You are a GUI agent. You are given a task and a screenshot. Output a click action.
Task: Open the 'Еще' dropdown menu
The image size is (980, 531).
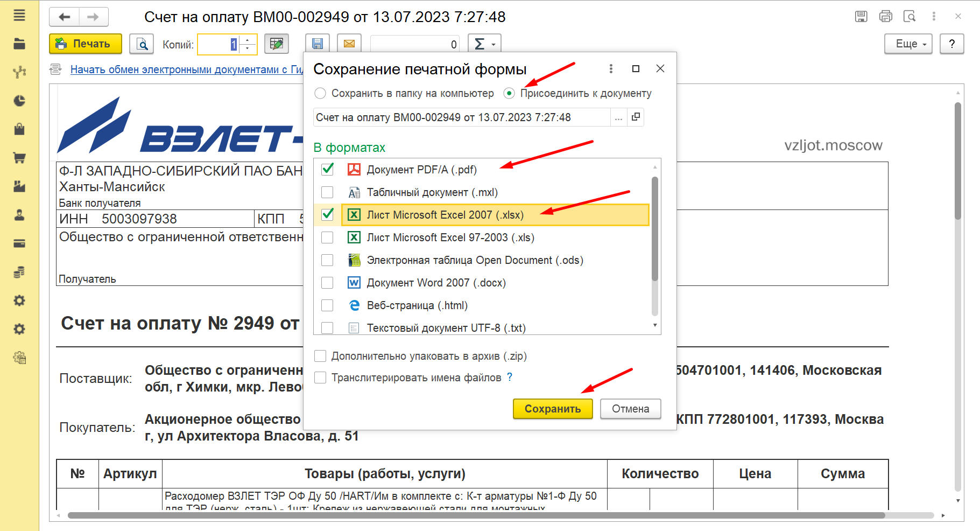pos(908,44)
